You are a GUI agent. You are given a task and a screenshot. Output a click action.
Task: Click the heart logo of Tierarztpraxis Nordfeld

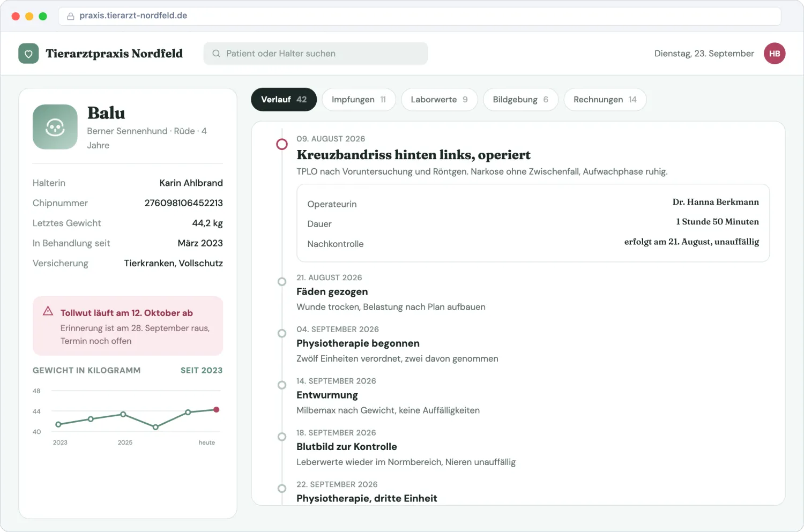[28, 54]
